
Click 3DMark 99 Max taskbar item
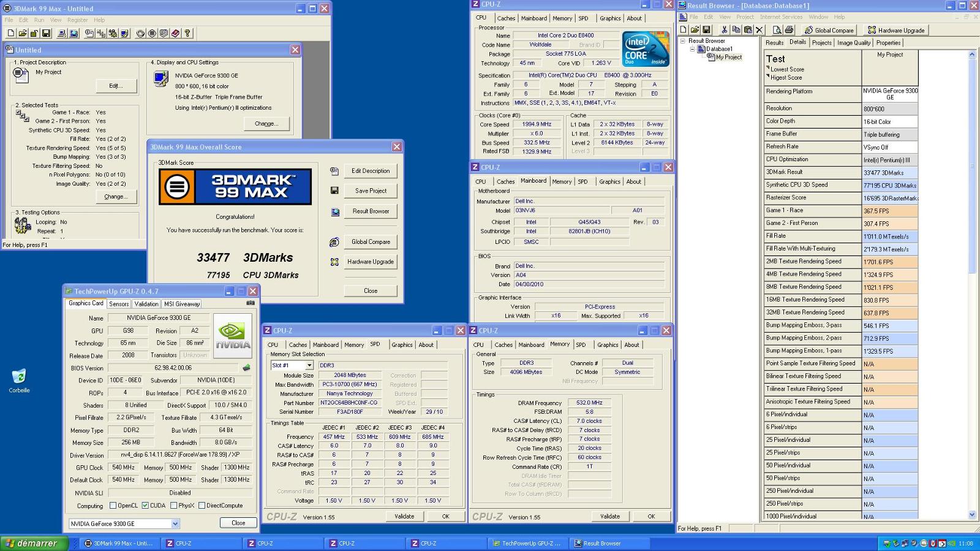120,543
